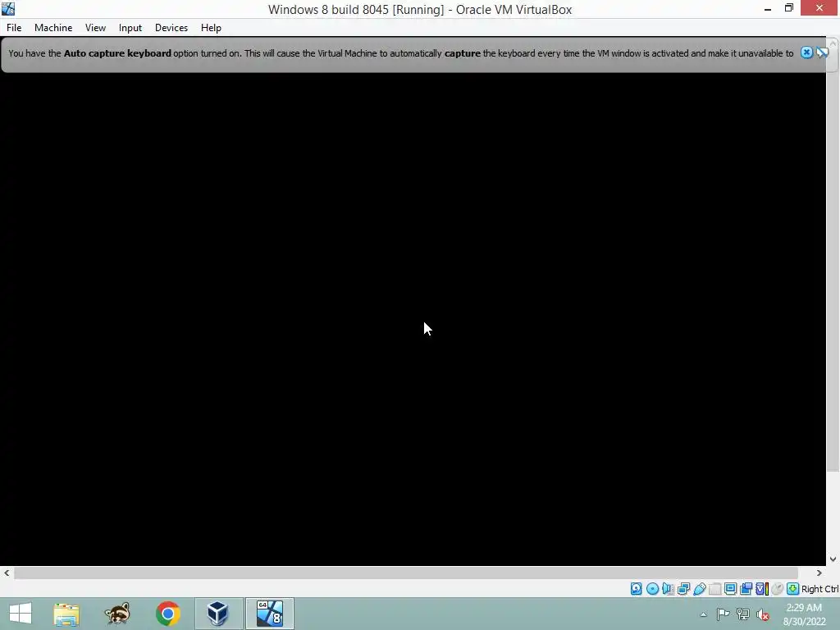Click the horizontal scrollbar right arrow
Image resolution: width=840 pixels, height=630 pixels.
[x=819, y=573]
